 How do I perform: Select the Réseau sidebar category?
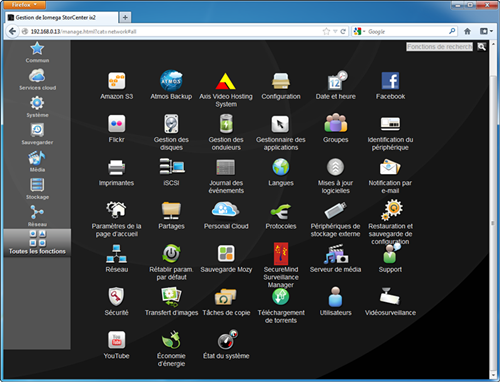37,216
